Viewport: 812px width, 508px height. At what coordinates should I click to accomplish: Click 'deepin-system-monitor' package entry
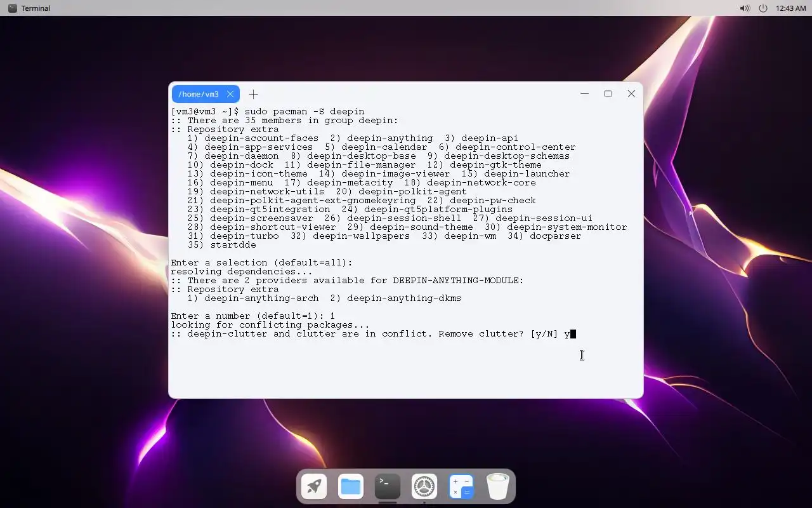[566, 227]
